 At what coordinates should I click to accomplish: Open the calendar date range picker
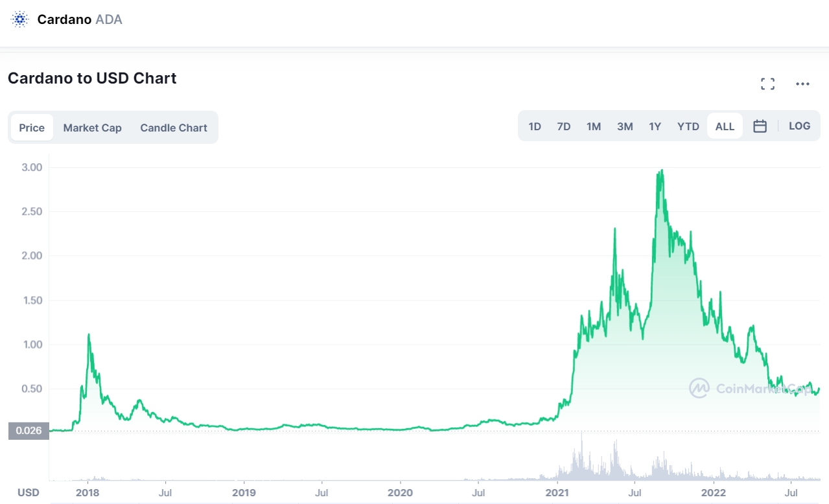click(760, 126)
